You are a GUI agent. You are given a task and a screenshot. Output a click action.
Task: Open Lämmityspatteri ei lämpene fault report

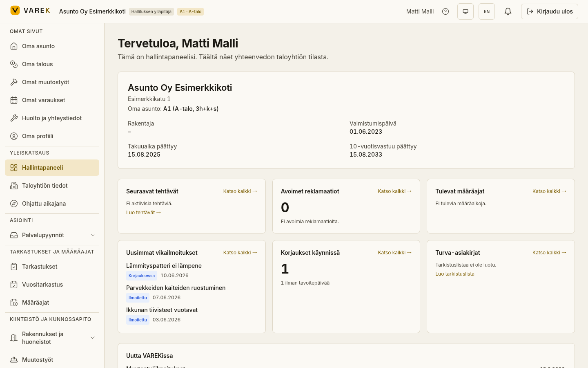tap(164, 266)
